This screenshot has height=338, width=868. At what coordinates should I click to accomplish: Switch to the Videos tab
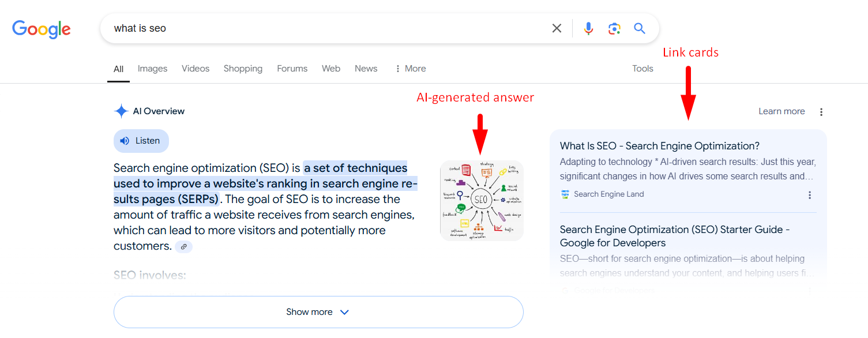pos(196,69)
